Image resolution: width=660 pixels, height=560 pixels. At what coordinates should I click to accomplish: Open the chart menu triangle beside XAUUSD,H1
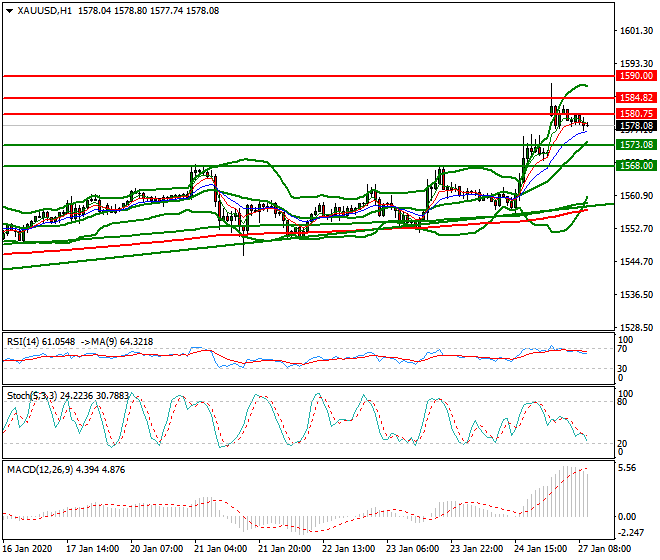point(10,11)
